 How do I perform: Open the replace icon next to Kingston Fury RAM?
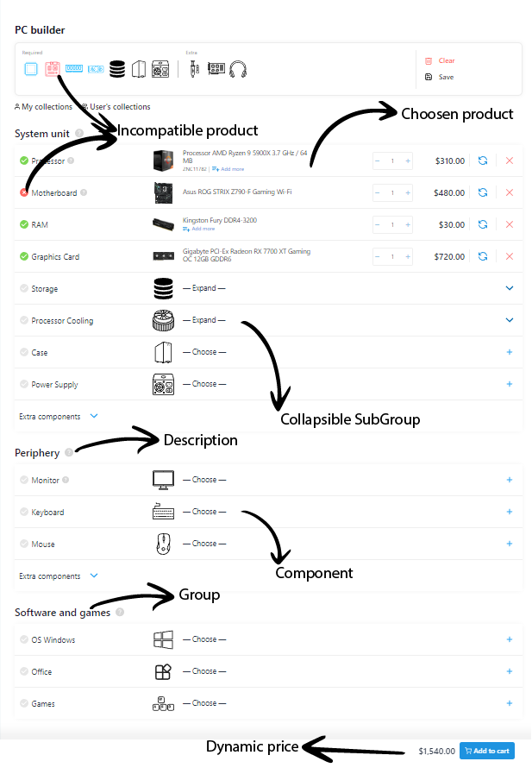[483, 224]
